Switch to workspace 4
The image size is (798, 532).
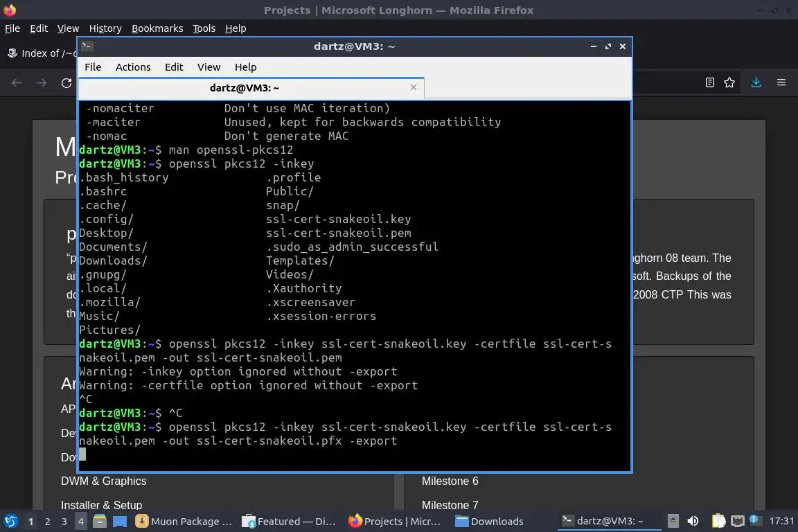coord(80,522)
